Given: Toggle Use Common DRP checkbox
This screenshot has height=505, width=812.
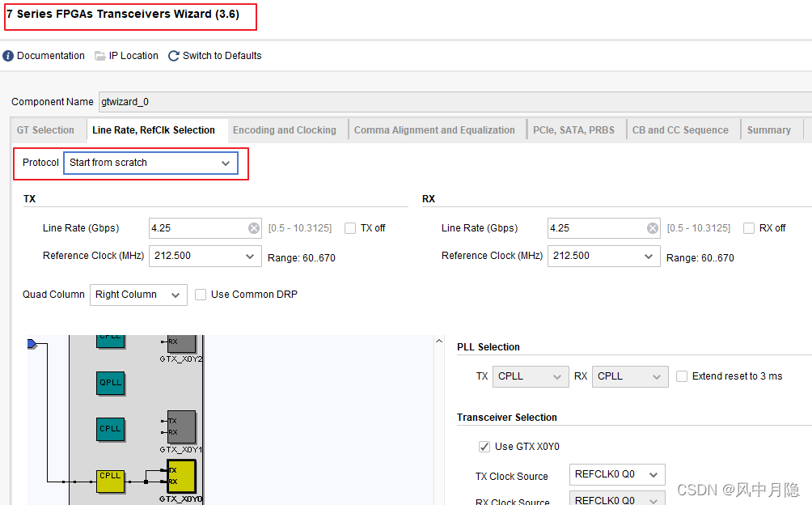Looking at the screenshot, I should coord(201,295).
